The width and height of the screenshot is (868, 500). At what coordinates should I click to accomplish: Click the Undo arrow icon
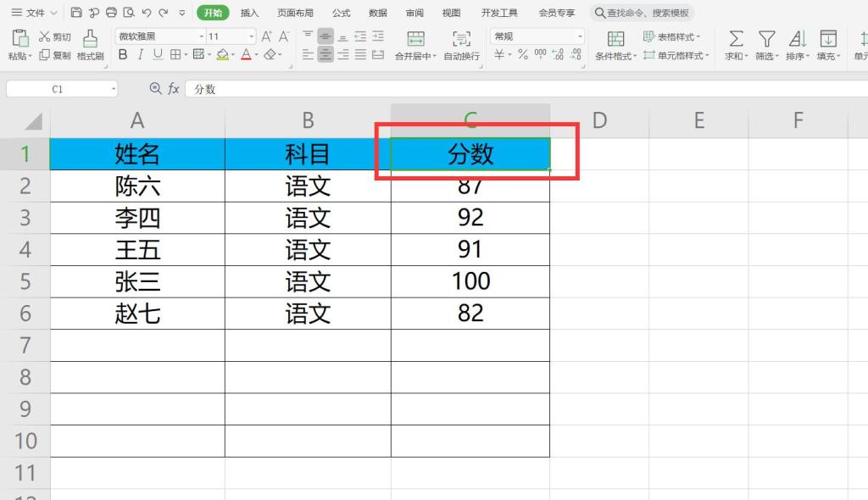pos(146,13)
